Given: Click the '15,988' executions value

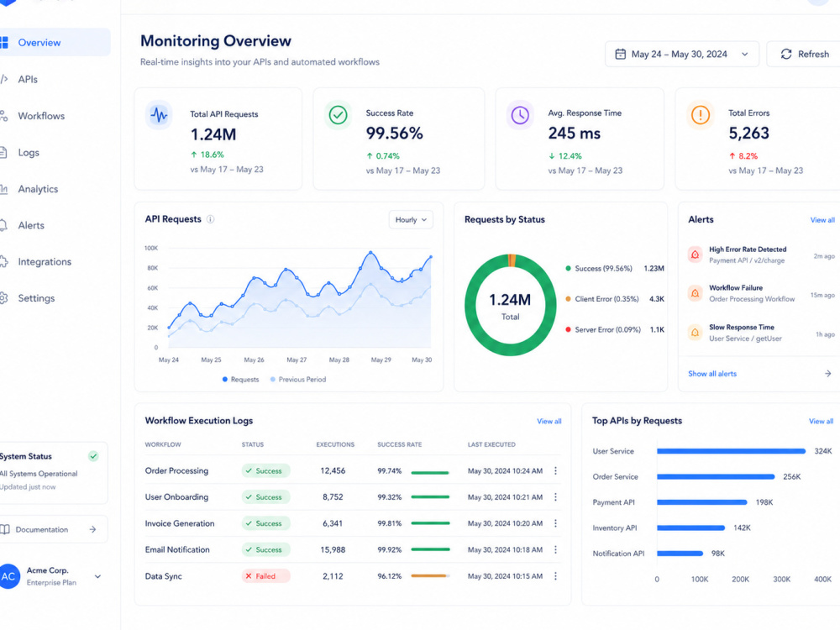Looking at the screenshot, I should pos(333,549).
